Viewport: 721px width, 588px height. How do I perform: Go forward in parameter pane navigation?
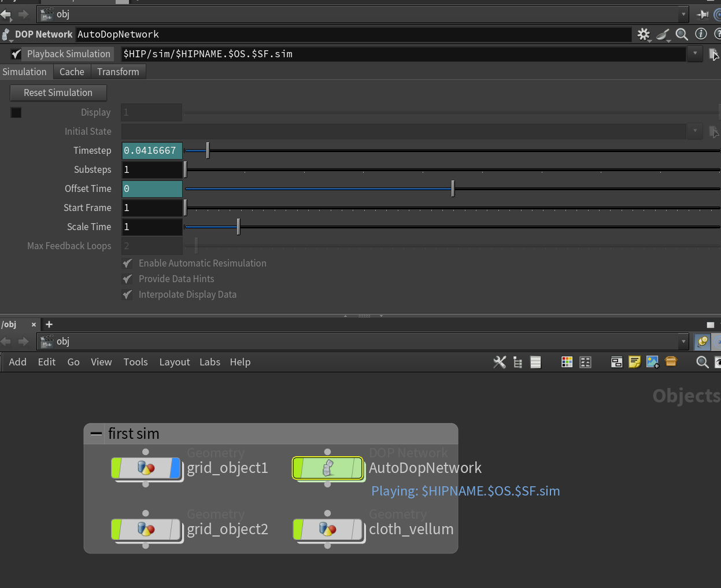pyautogui.click(x=23, y=14)
